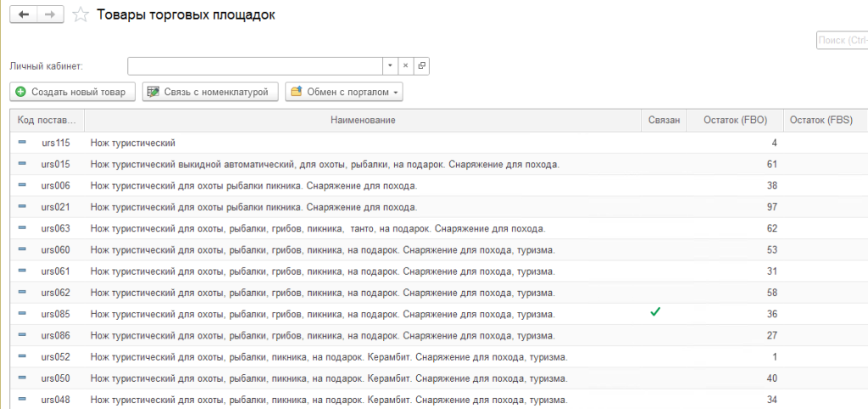
Task: Open the Личный кабинет selection form icon
Action: point(421,66)
